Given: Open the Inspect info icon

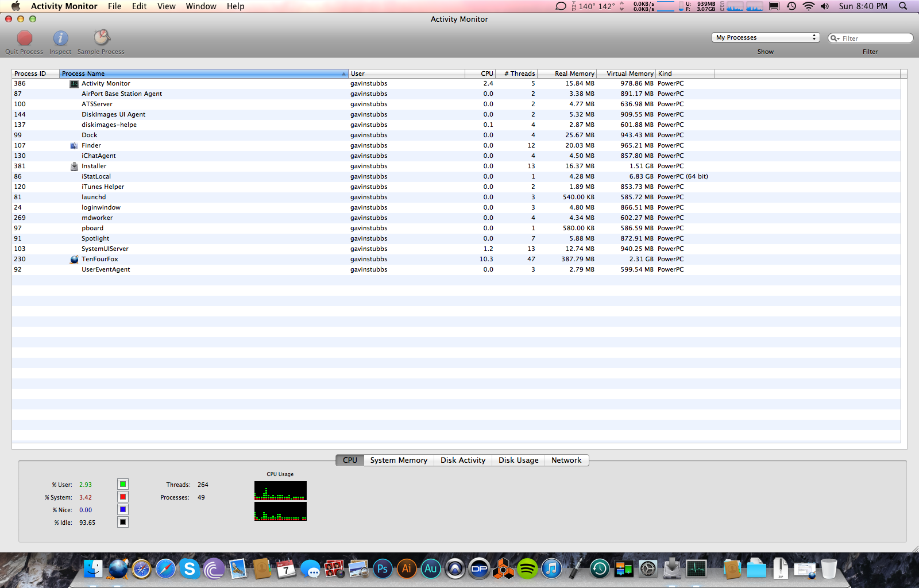Looking at the screenshot, I should point(60,38).
